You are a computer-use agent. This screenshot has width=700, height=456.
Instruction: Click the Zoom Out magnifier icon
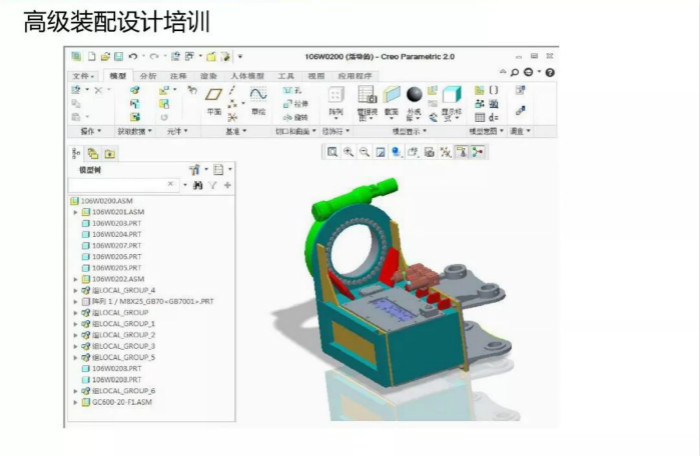tap(364, 152)
